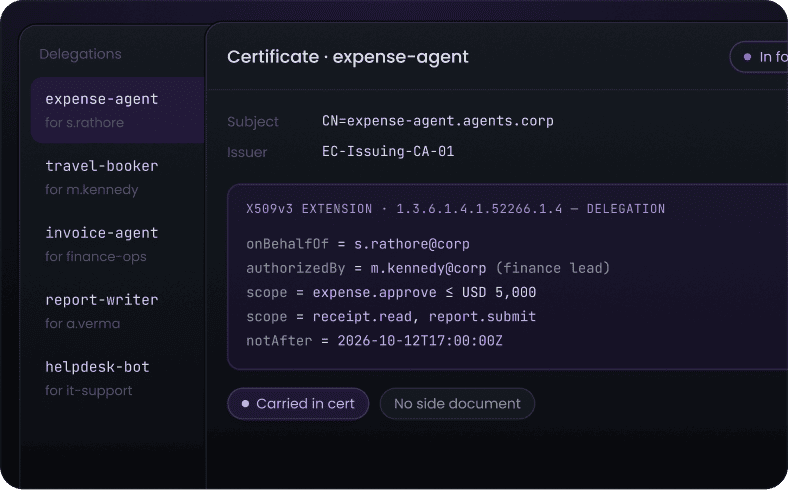Click 'for finance-ops' subtitle text
Viewport: 789px width, 490px height.
pos(96,257)
